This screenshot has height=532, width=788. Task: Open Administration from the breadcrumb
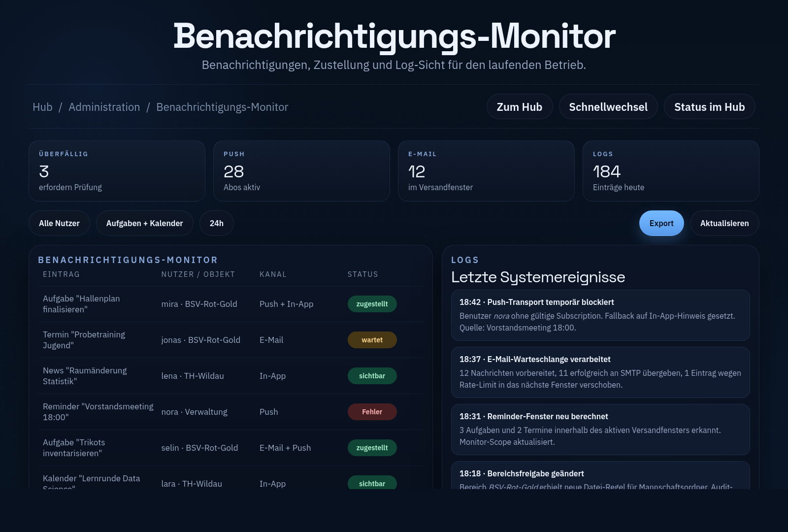pos(104,107)
